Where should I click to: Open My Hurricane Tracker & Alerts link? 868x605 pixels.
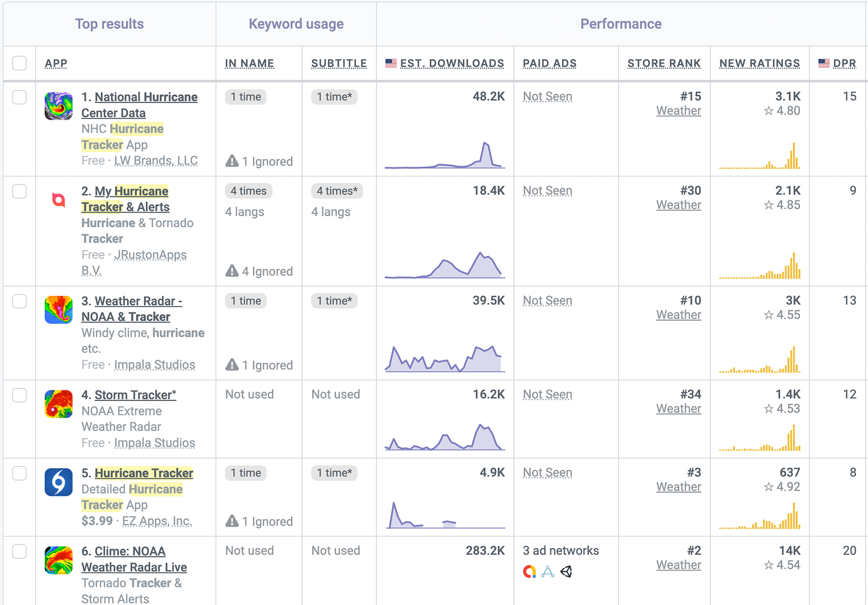[x=125, y=199]
